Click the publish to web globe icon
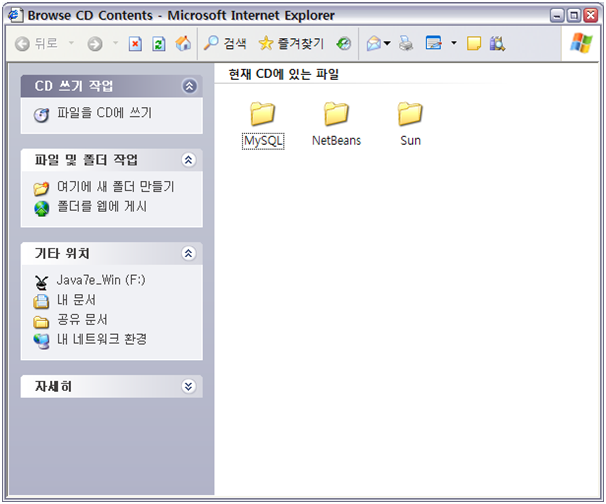 pos(41,209)
